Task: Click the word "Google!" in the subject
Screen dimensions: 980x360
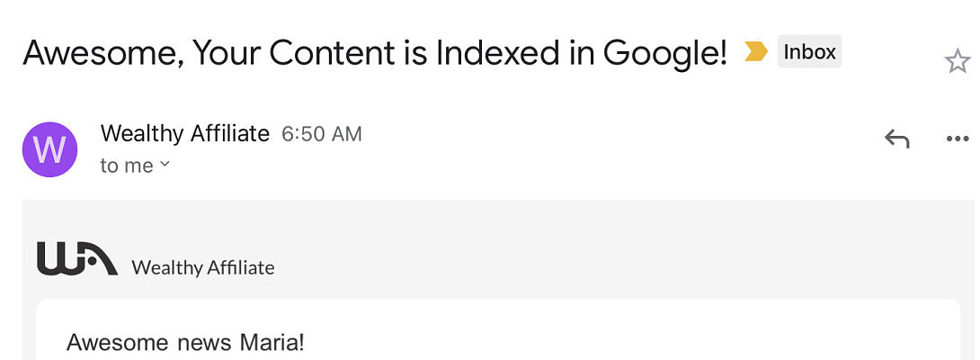Action: coord(664,53)
